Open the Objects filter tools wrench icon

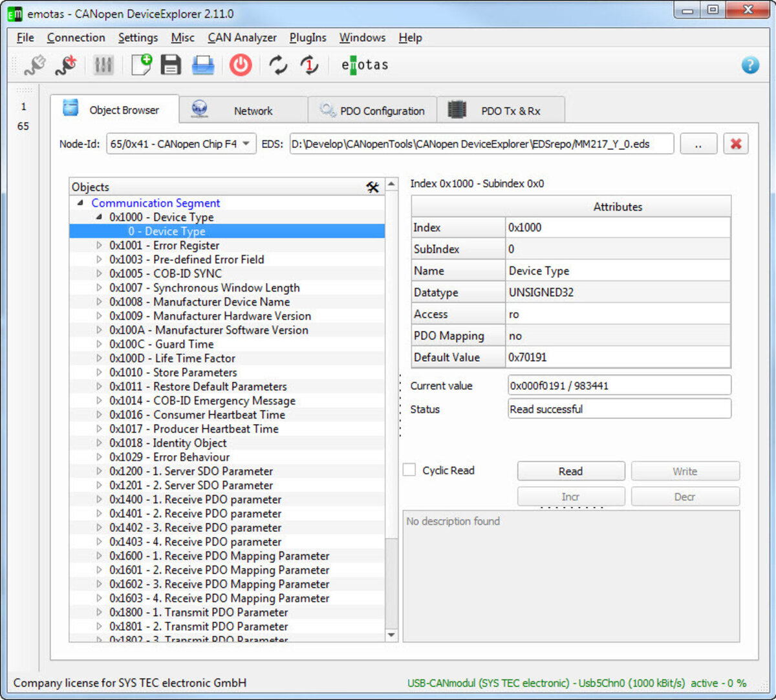[x=373, y=187]
